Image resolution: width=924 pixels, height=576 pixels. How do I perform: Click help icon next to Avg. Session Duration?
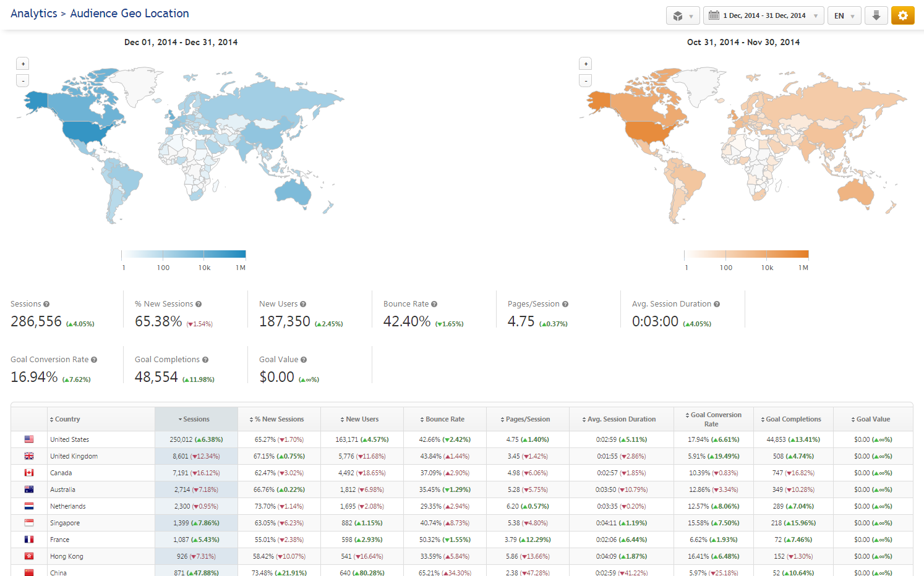coord(717,304)
